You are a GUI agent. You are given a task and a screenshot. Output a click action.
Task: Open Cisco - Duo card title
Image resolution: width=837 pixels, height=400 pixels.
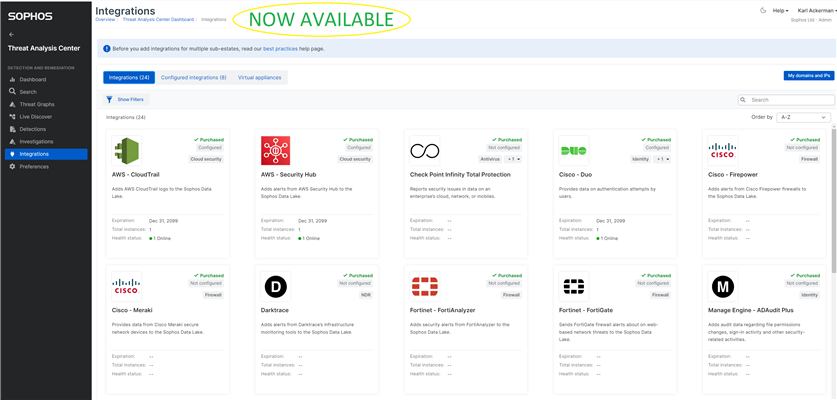point(575,175)
